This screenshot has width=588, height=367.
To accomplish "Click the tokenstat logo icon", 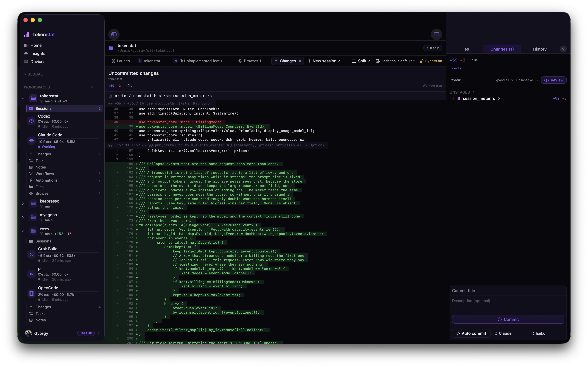I will (x=27, y=35).
